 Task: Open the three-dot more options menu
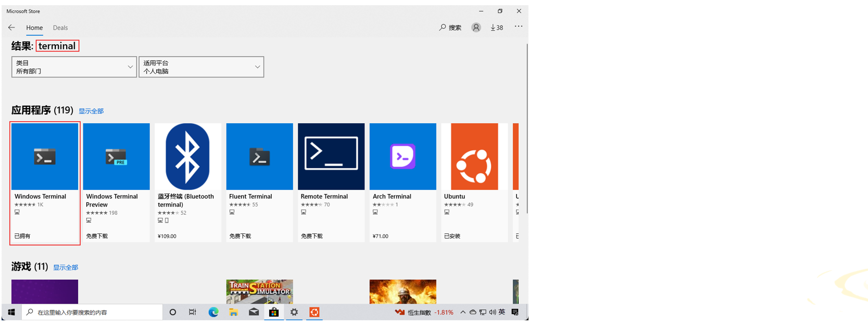click(519, 27)
